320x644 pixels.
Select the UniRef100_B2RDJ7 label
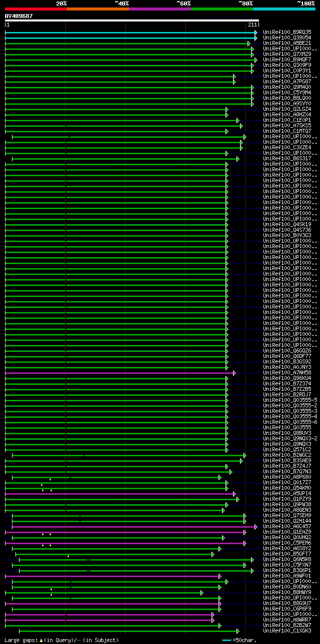pos(287,394)
